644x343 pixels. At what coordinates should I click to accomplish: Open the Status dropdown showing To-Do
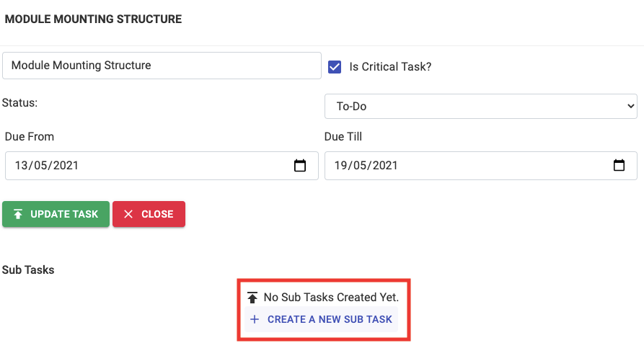point(480,107)
